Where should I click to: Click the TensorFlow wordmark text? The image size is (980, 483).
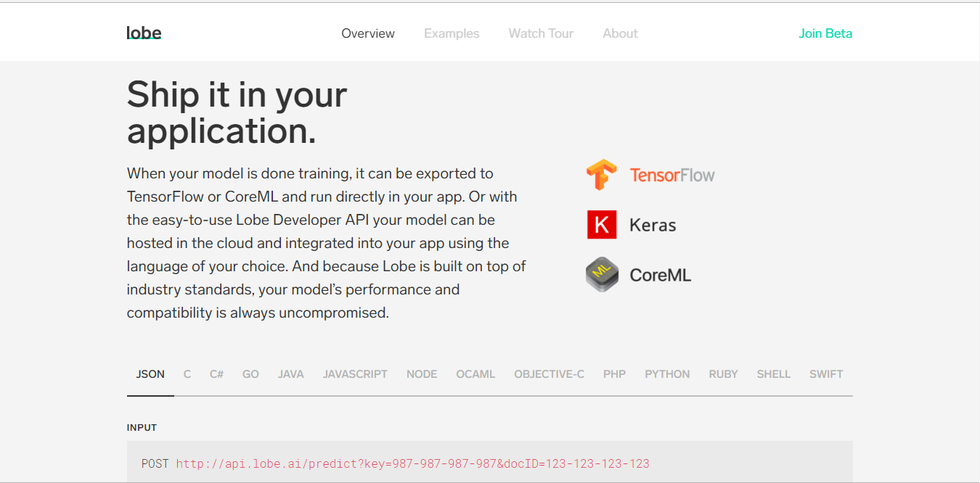[672, 175]
